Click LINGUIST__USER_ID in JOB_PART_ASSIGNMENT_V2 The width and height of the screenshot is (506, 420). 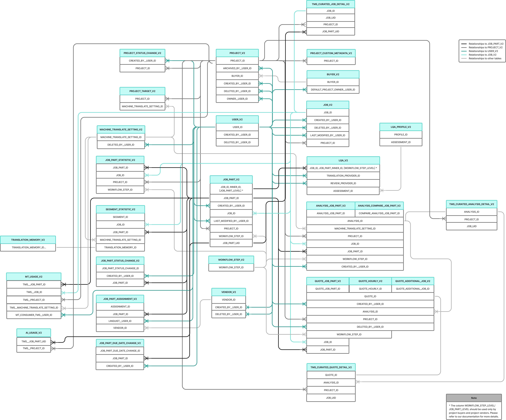point(120,321)
